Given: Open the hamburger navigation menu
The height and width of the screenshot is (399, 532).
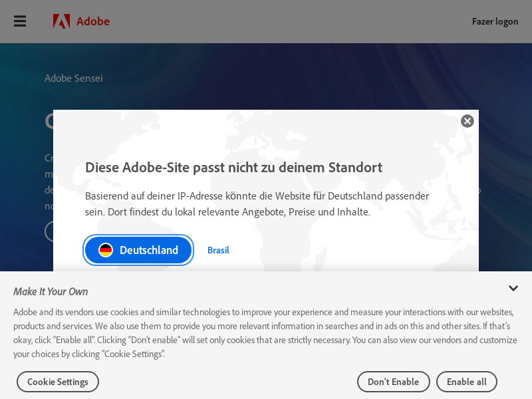Looking at the screenshot, I should (20, 21).
